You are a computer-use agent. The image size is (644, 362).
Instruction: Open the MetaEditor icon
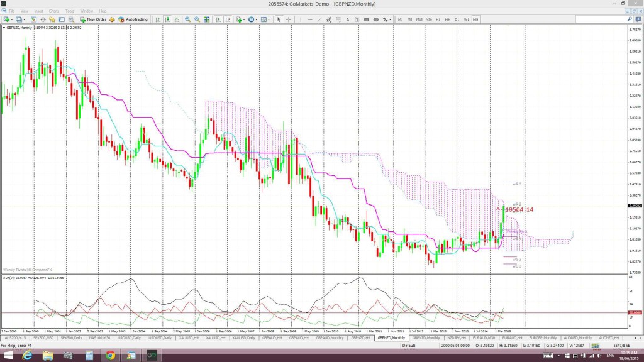pyautogui.click(x=112, y=19)
